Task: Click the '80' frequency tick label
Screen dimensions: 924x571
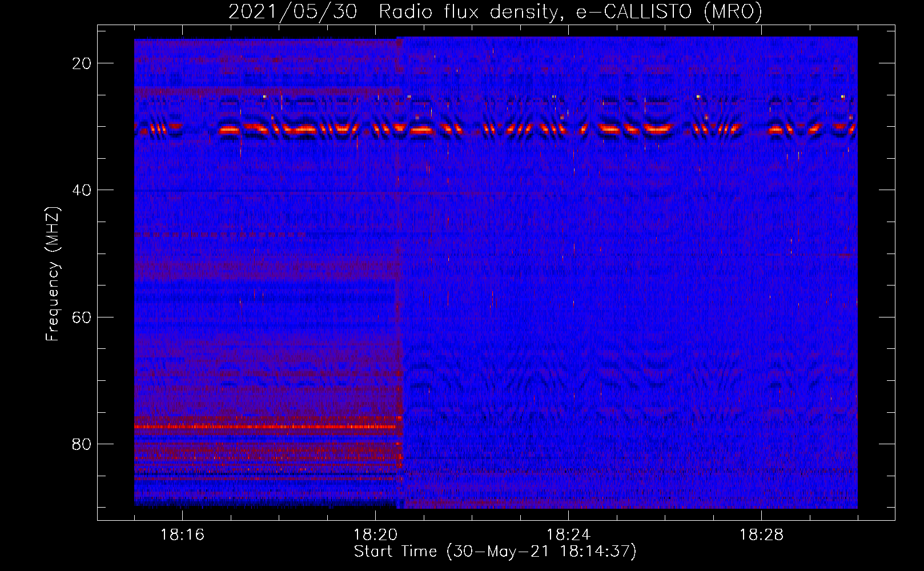Action: [x=82, y=444]
